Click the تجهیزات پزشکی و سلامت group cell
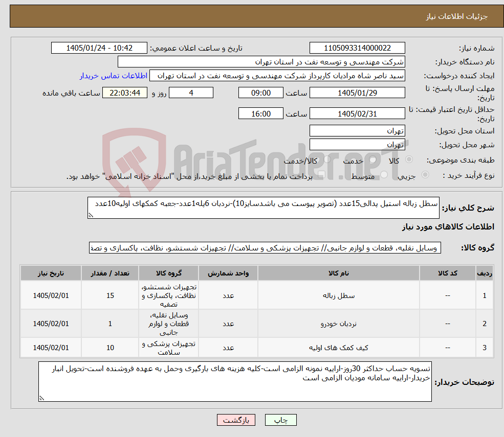 click(169, 348)
